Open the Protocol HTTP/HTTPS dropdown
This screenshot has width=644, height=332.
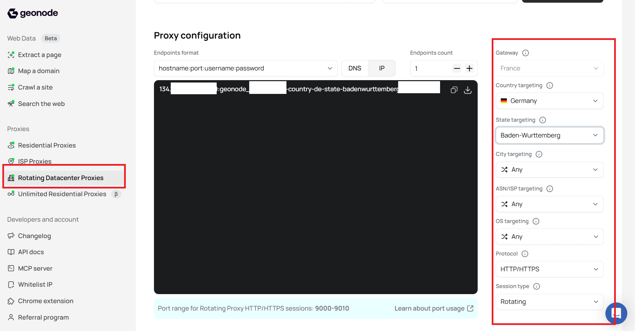549,269
